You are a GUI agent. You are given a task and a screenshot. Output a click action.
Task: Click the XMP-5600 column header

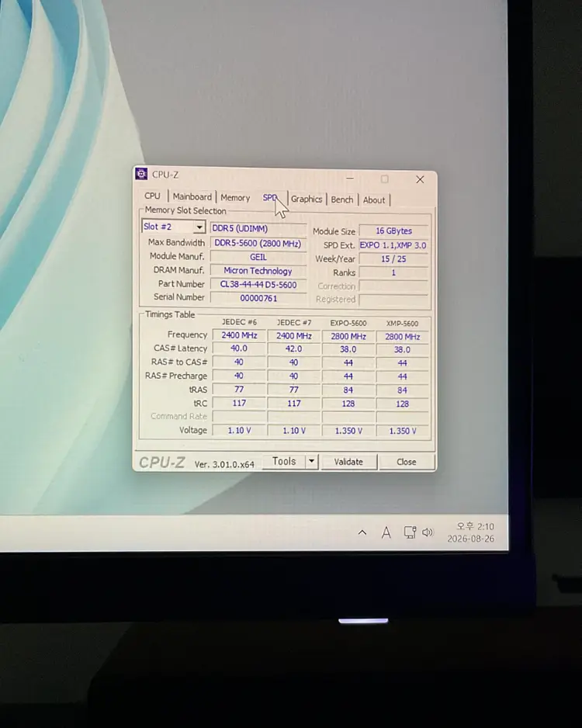[403, 323]
